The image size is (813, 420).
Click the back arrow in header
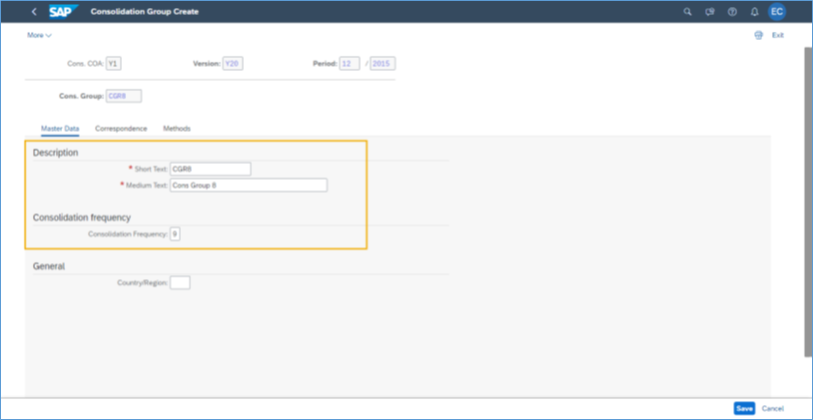click(x=33, y=12)
